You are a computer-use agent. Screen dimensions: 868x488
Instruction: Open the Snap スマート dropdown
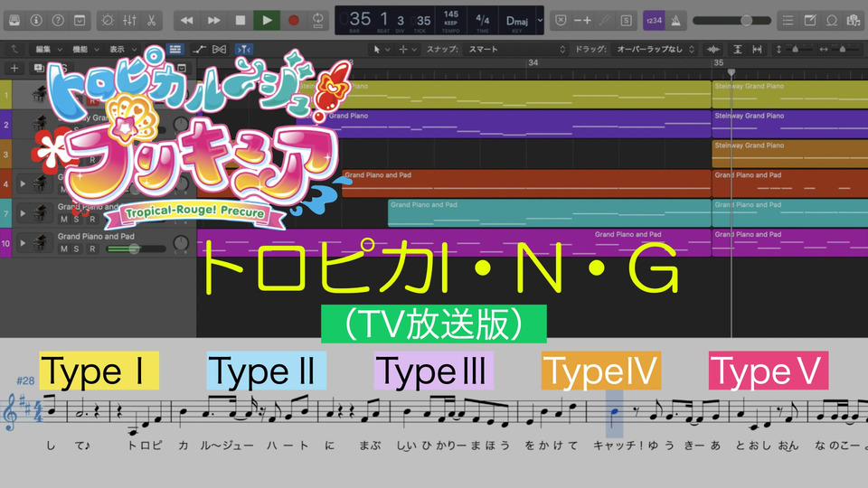516,49
